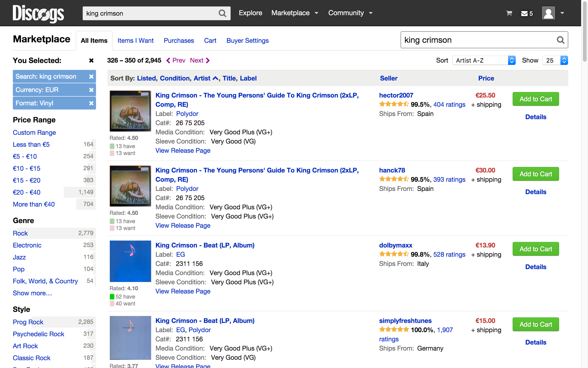Screen dimensions: 588x368
Task: Filter by the Prog Rock style
Action: [x=28, y=322]
